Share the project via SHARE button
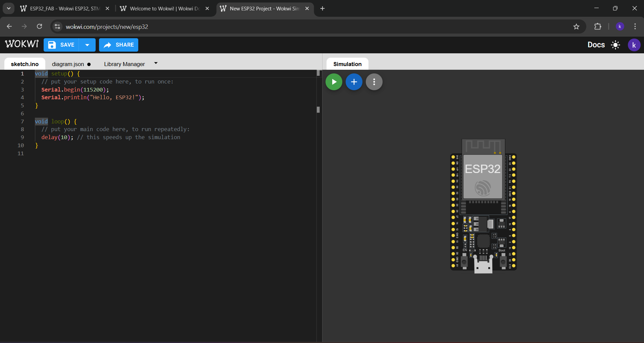This screenshot has width=644, height=343. (118, 45)
